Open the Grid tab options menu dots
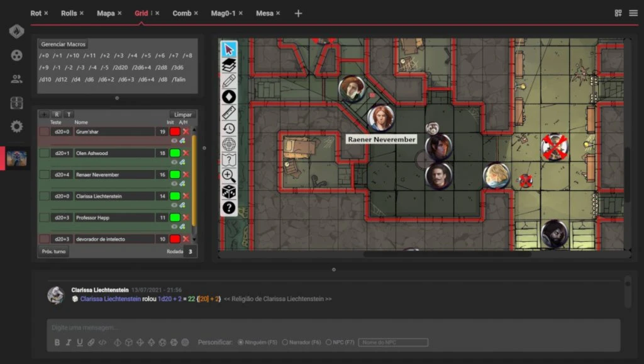Image resolution: width=644 pixels, height=364 pixels. coord(152,13)
